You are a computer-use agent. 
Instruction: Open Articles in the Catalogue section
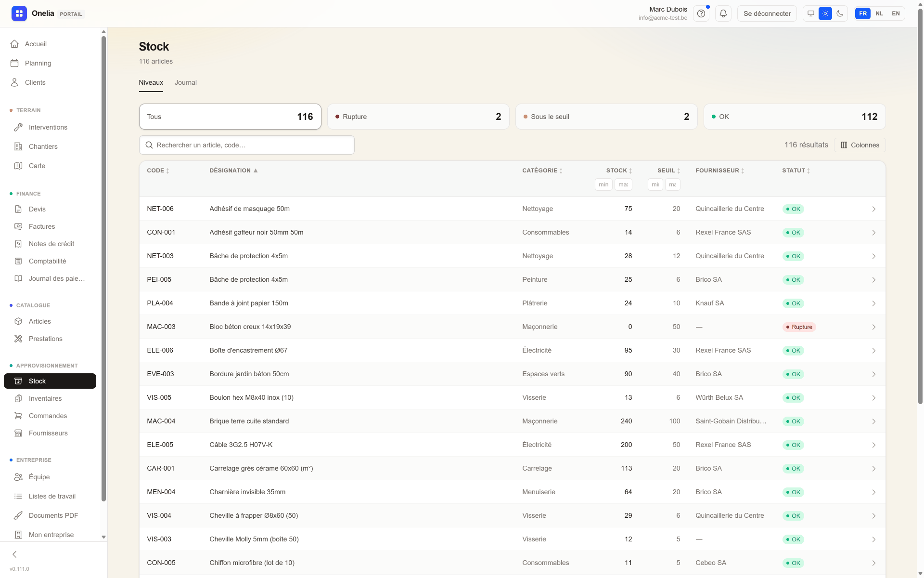click(50, 321)
